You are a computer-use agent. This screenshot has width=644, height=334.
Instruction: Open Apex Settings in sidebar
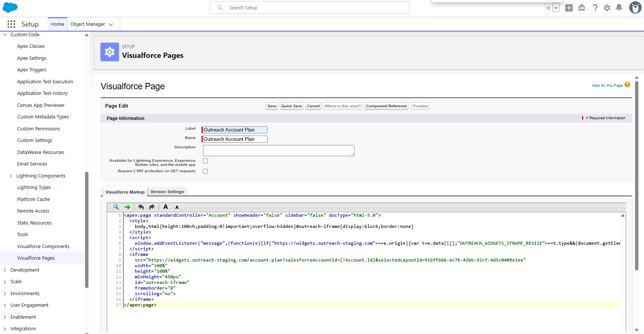tap(32, 58)
